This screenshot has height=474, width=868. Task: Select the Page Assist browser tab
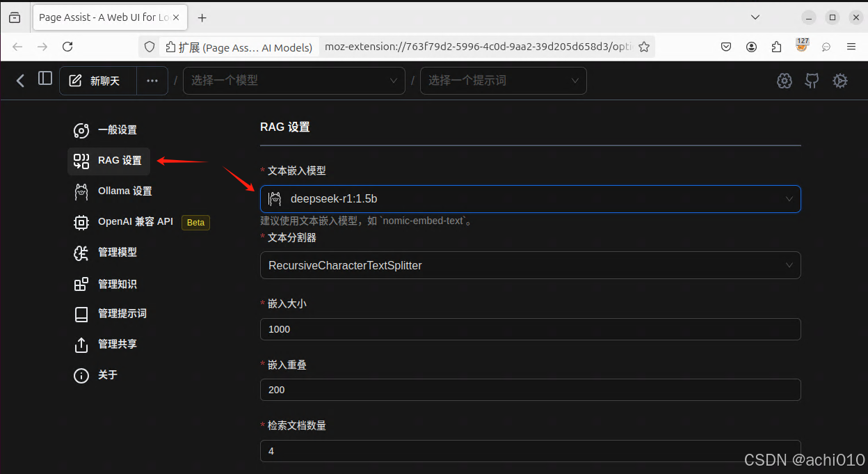click(111, 17)
